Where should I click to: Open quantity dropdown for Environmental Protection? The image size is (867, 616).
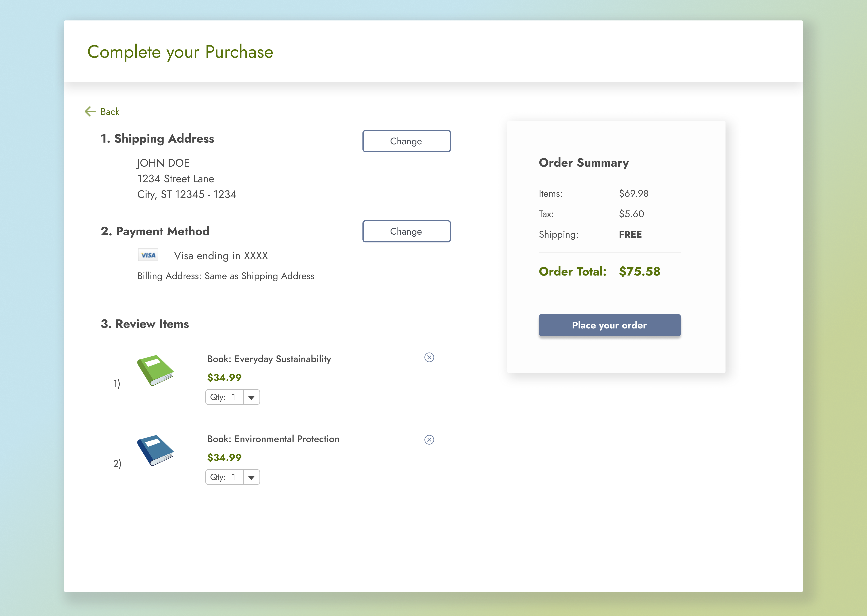tap(251, 478)
